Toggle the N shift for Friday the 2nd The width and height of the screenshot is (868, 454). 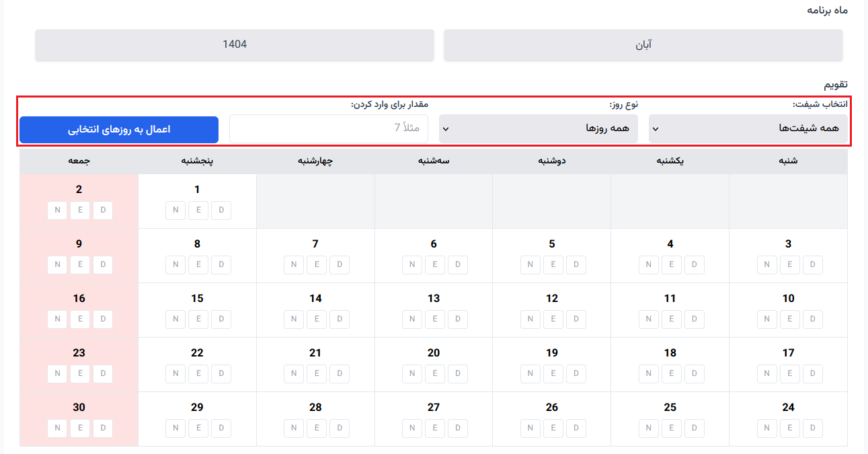(x=57, y=210)
